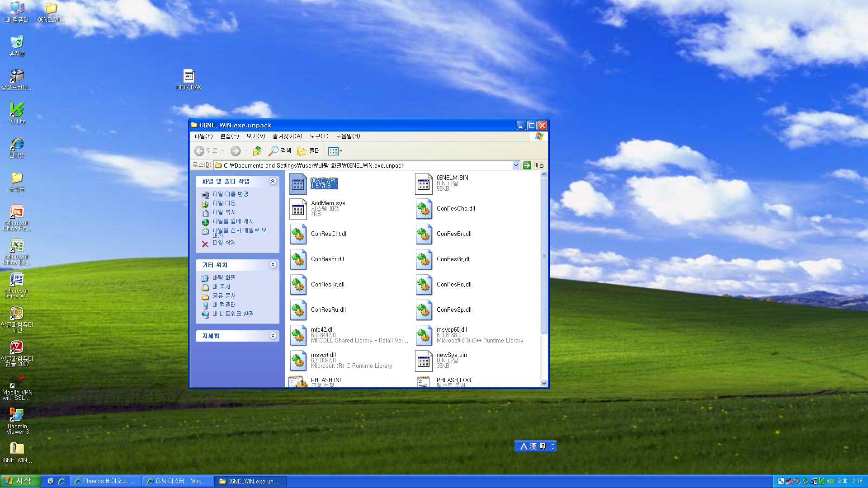Click the 시작 Start button
Image resolution: width=868 pixels, height=488 pixels.
click(x=20, y=481)
